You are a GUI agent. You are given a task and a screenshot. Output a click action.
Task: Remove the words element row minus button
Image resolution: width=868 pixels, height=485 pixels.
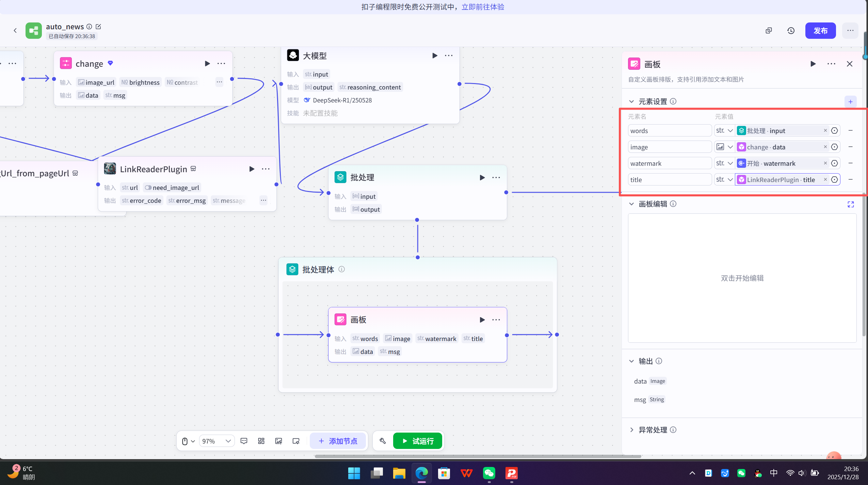click(x=850, y=130)
